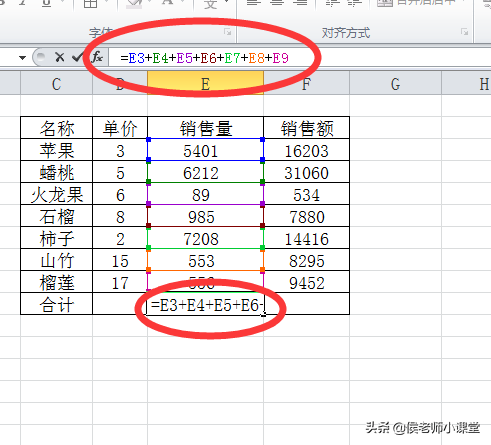Open the 字体 group dialog launcher
Image resolution: width=491 pixels, height=445 pixels.
point(228,32)
